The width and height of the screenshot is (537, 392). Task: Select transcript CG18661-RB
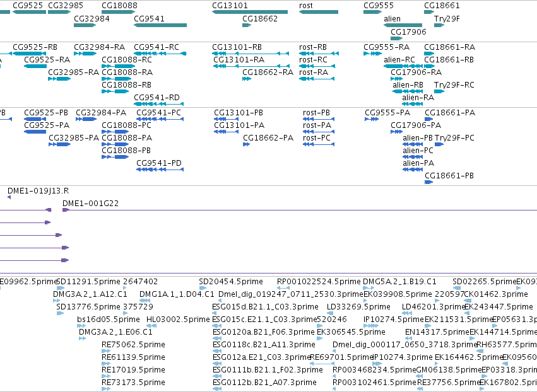(430, 66)
